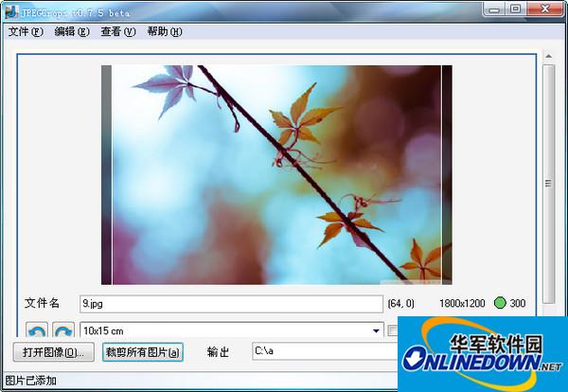Open the 帮助 (Help) menu
The height and width of the screenshot is (392, 568).
164,31
